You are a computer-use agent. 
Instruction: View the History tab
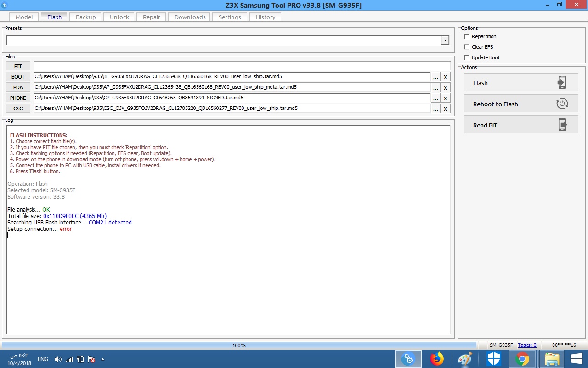(266, 17)
